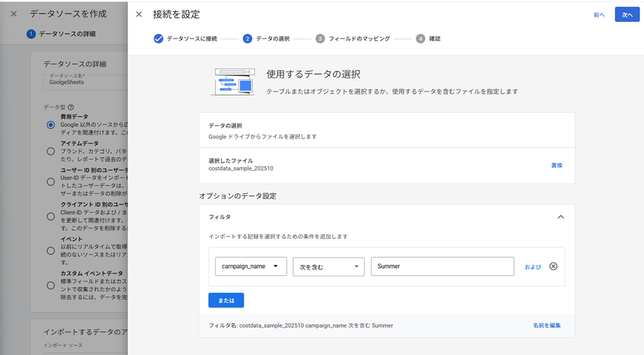This screenshot has height=355, width=644.
Task: Open the 次を含む condition dropdown
Action: coord(328,267)
